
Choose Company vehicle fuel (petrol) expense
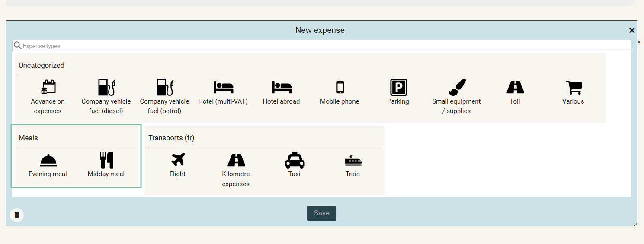164,88
